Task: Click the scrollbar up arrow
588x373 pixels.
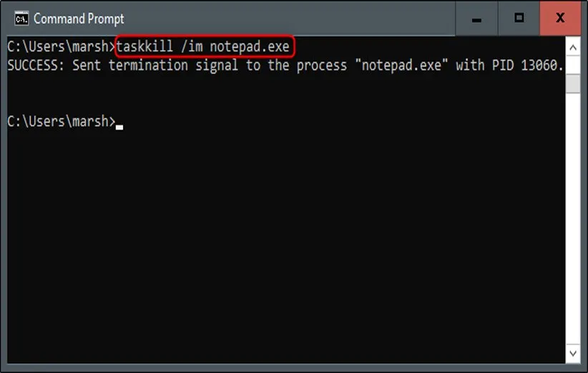Action: coord(573,47)
